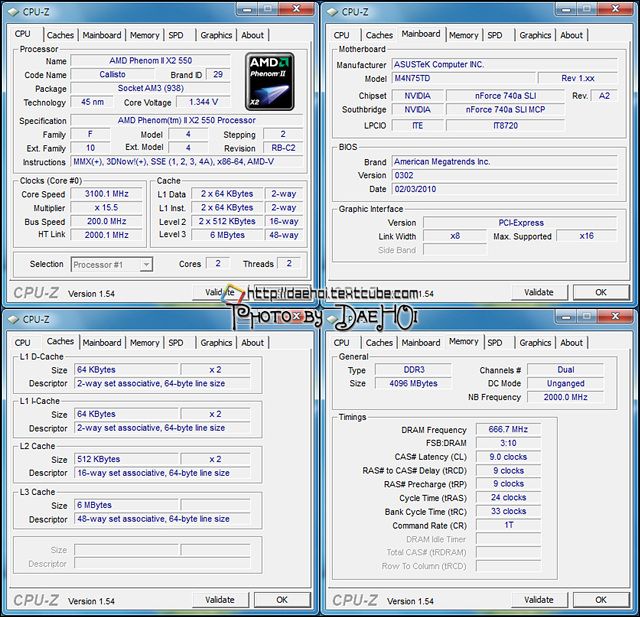The image size is (640, 617).
Task: Click the HT Link value 2000.1 MHz
Action: click(107, 235)
